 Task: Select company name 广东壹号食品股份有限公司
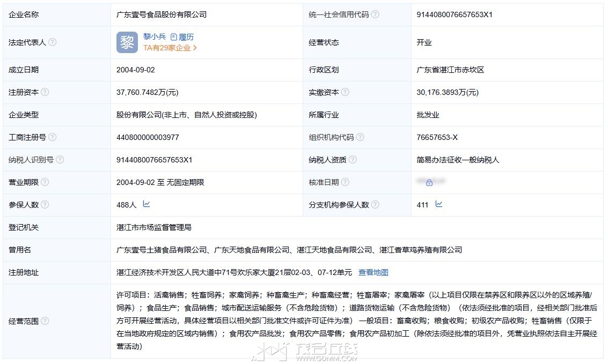tap(162, 14)
